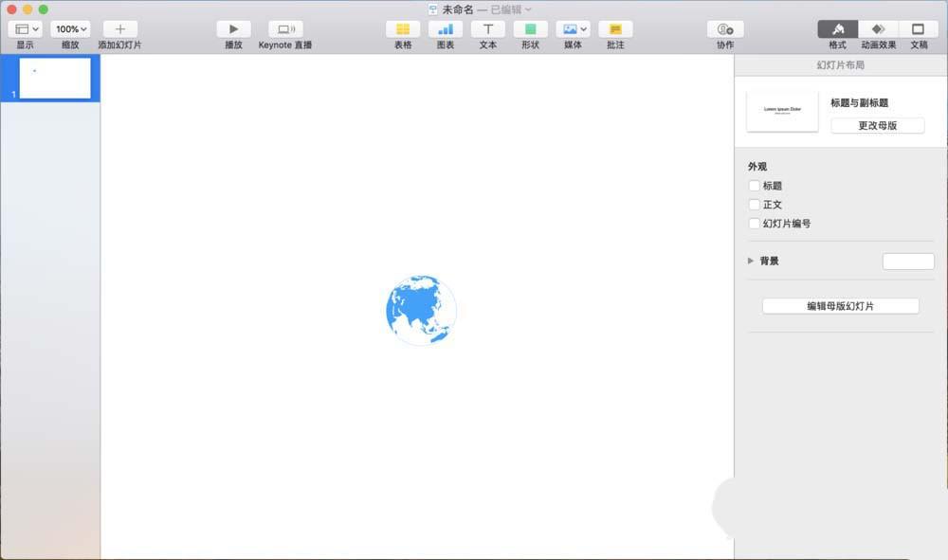Enable the 标题 checkbox
The height and width of the screenshot is (560, 948).
click(754, 186)
